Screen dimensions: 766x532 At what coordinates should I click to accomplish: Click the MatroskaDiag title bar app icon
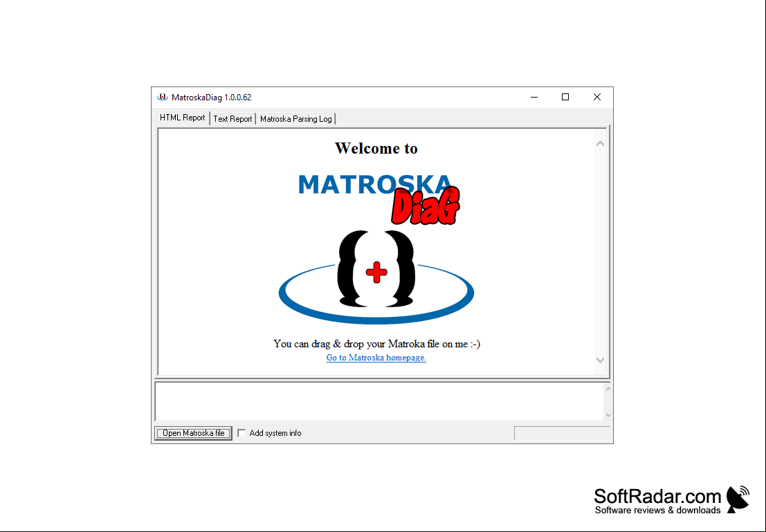click(162, 98)
